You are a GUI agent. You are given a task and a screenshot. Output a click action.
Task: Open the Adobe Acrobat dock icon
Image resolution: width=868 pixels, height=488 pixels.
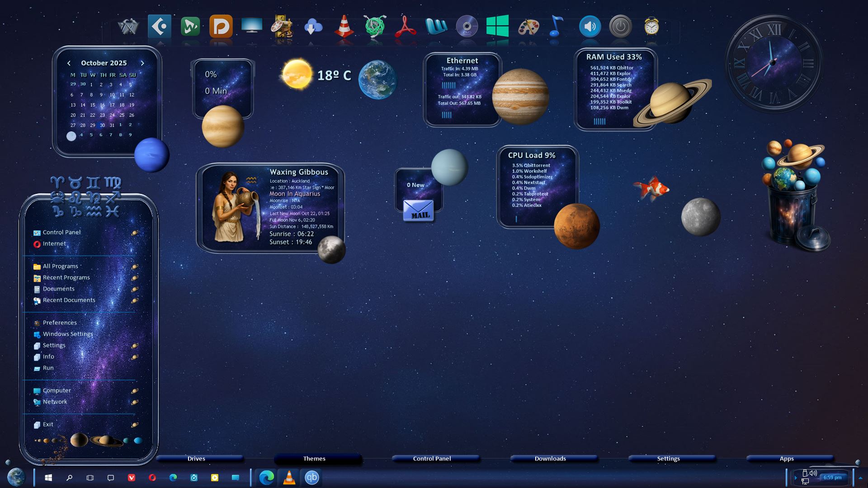pos(405,27)
